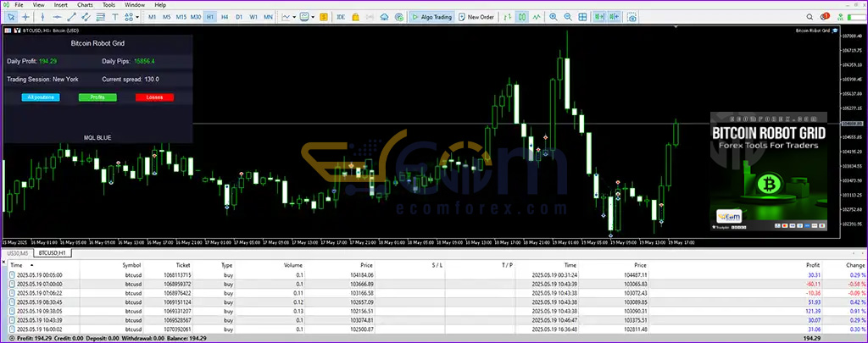Click ticket number 1070392061
The width and height of the screenshot is (868, 343).
176,329
